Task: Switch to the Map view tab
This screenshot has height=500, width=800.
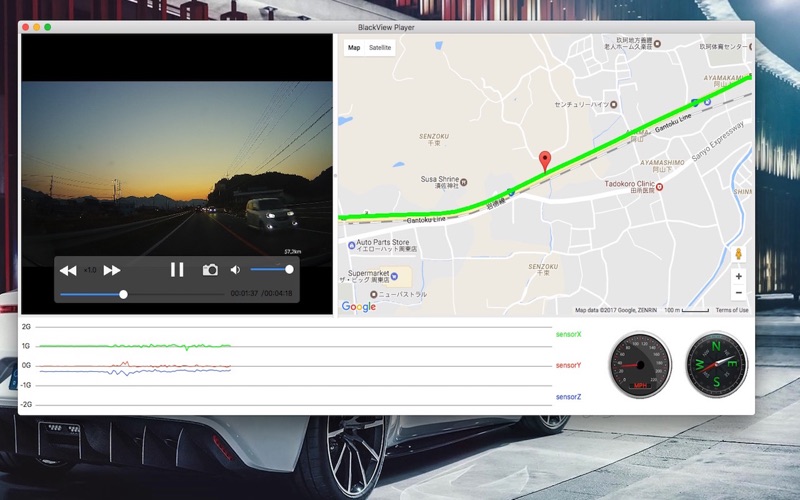Action: [x=354, y=47]
